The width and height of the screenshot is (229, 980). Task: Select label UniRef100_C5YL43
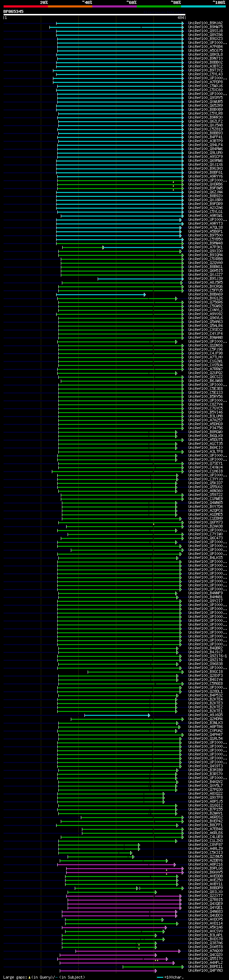205,74
